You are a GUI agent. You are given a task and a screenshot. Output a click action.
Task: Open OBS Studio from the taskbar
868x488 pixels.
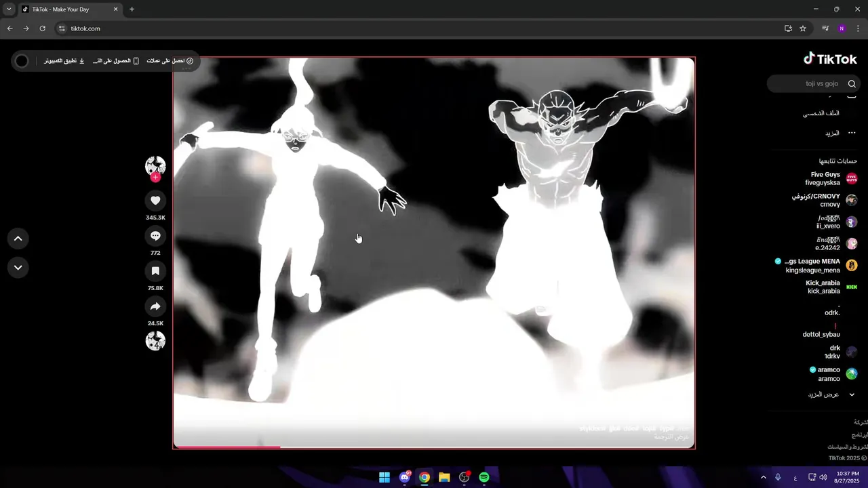(x=465, y=477)
